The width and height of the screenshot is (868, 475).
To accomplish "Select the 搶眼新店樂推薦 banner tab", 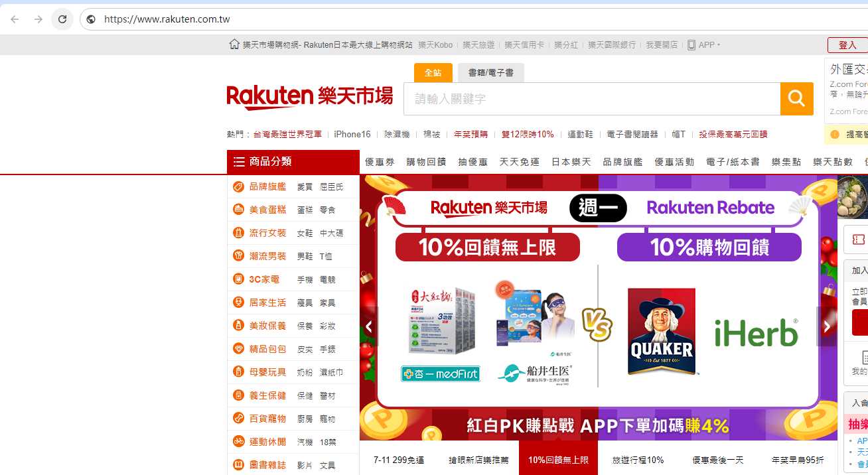I will pyautogui.click(x=478, y=460).
